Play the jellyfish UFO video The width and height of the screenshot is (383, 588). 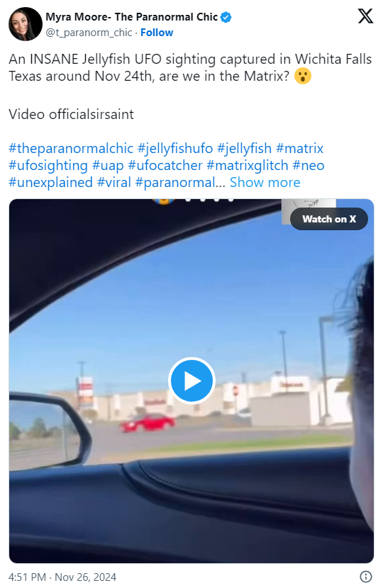click(x=191, y=380)
